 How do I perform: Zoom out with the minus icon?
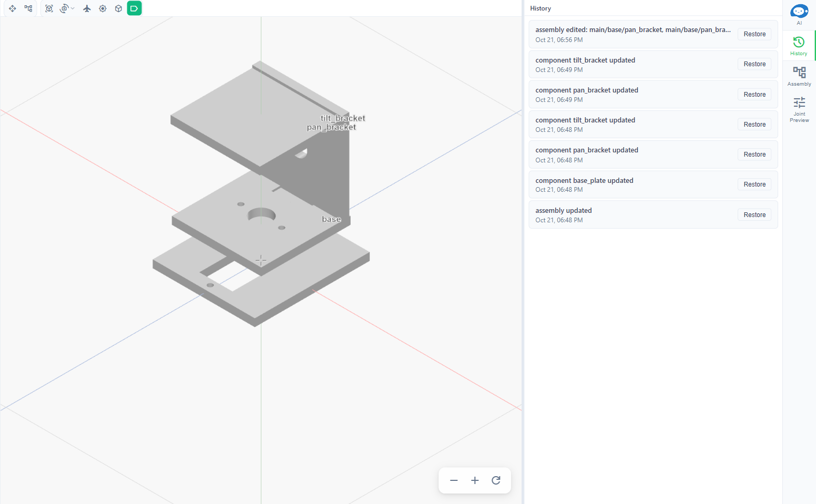pos(454,480)
